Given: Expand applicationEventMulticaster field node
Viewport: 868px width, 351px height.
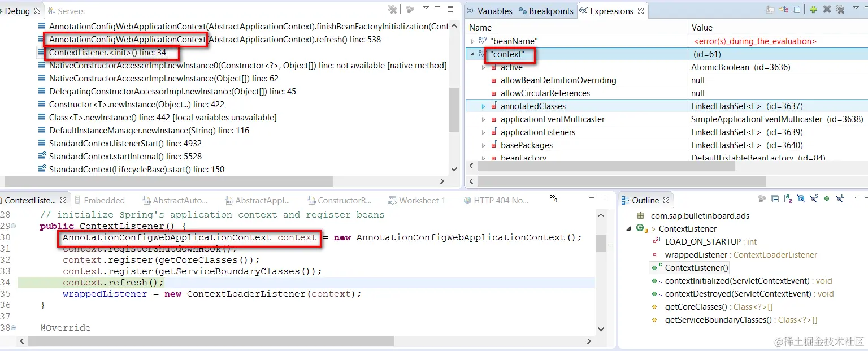Looking at the screenshot, I should click(x=483, y=119).
